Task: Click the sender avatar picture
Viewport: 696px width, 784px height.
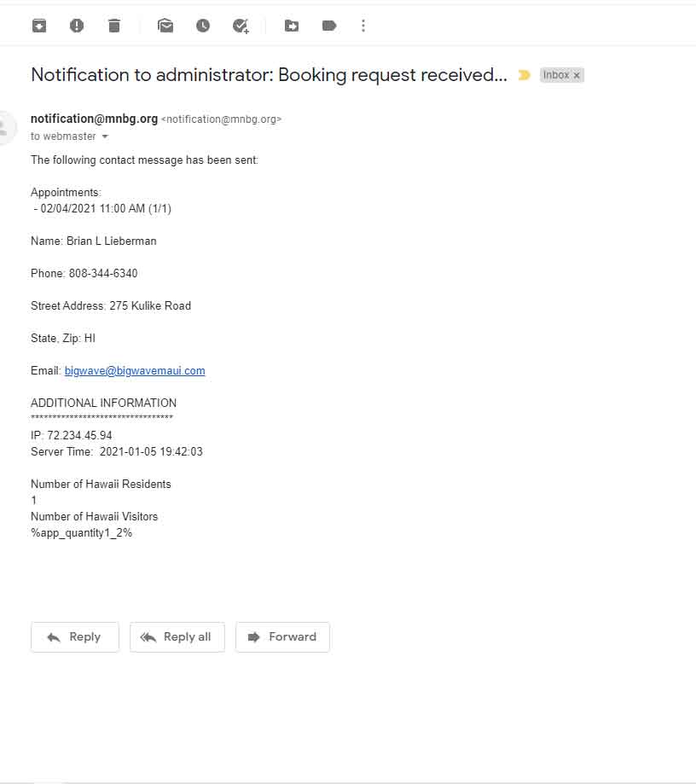Action: click(6, 128)
